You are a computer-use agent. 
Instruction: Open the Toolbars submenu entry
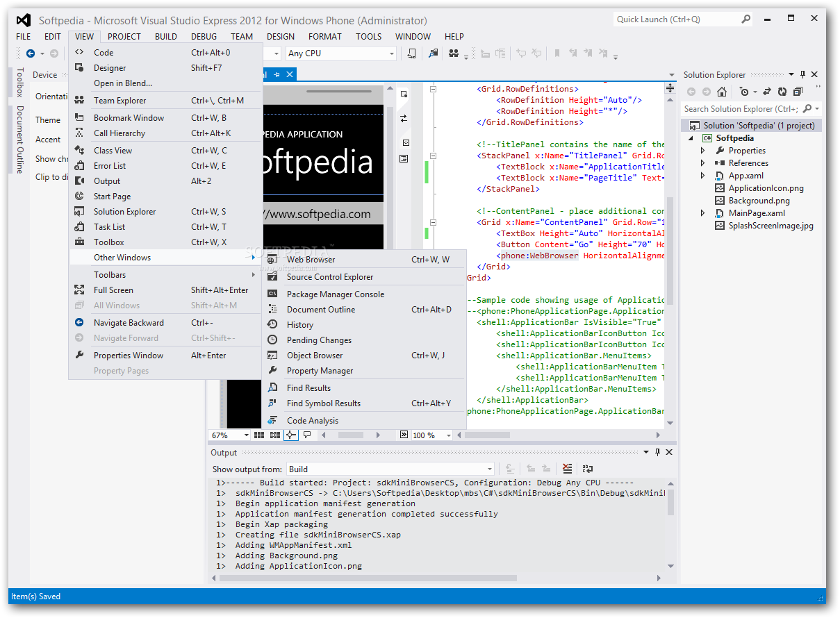tap(165, 275)
